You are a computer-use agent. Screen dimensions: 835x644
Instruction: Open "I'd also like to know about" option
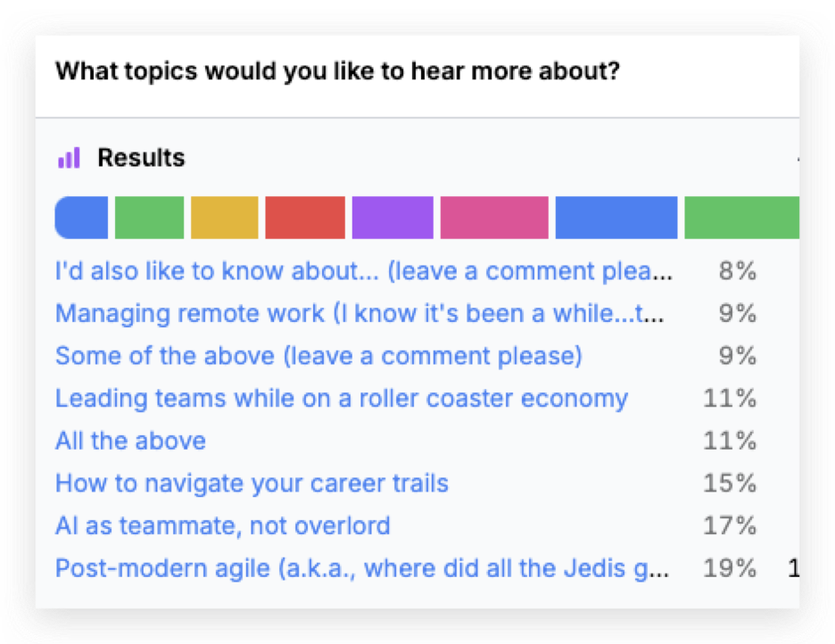364,271
